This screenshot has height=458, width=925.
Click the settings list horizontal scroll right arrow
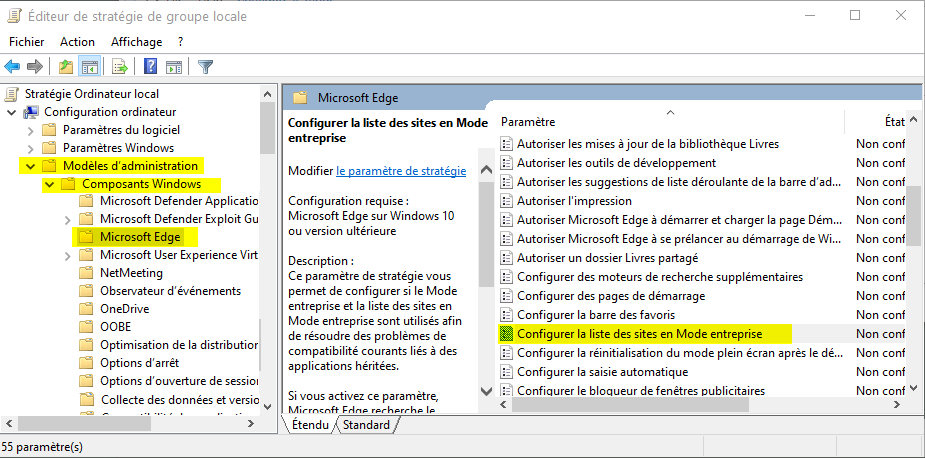pyautogui.click(x=896, y=404)
